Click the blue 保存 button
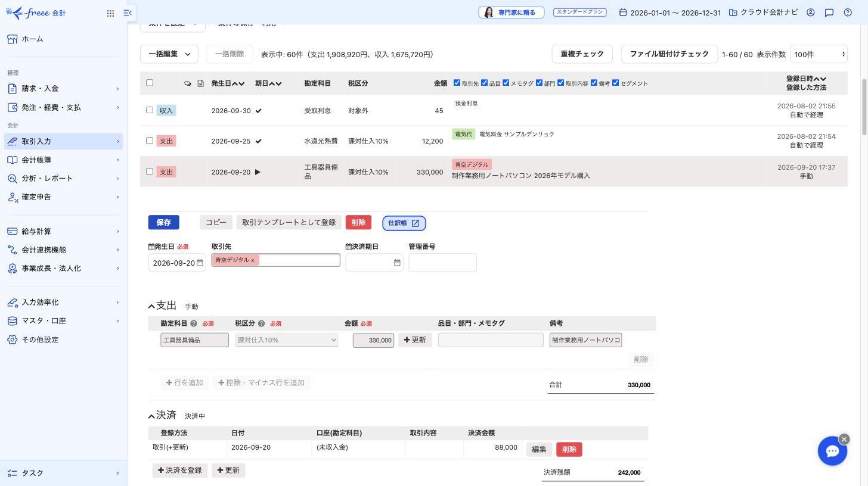 [164, 222]
